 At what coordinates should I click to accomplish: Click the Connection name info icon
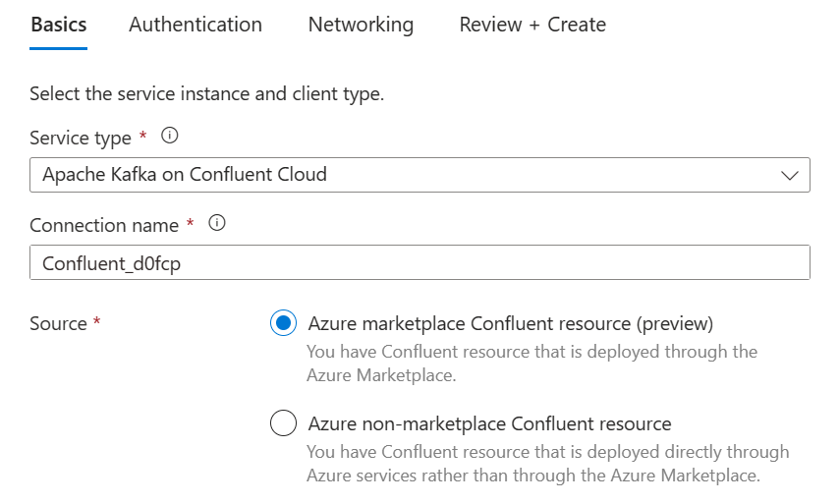pos(218,224)
